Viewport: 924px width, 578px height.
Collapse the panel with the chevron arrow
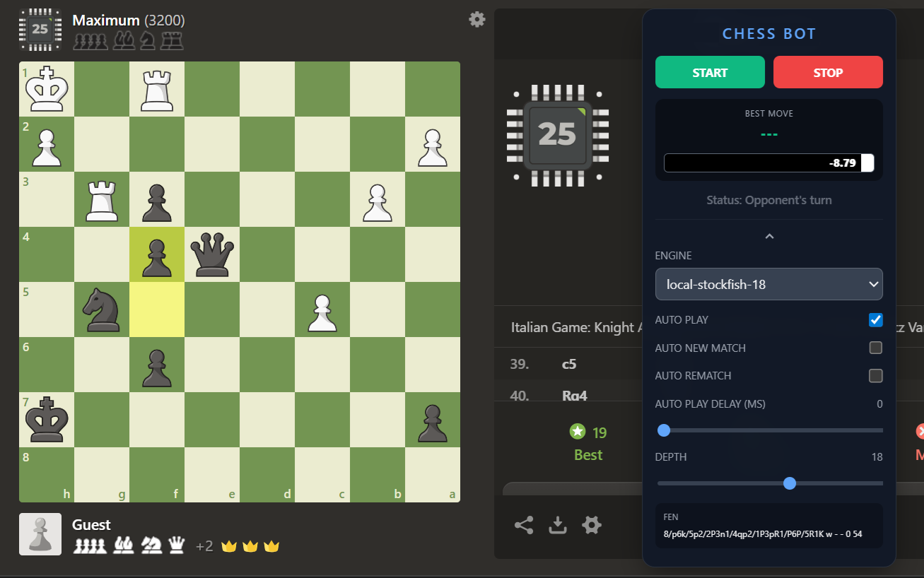769,236
